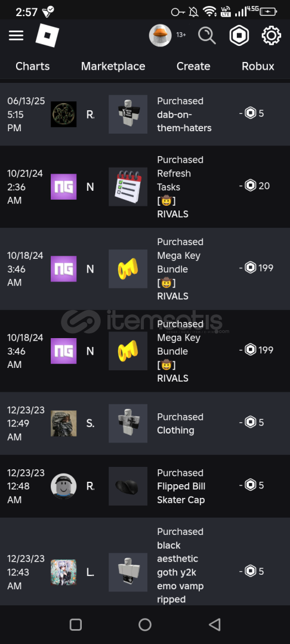Open the 12/23/23 12:49 Clothing purchase link

(x=176, y=431)
